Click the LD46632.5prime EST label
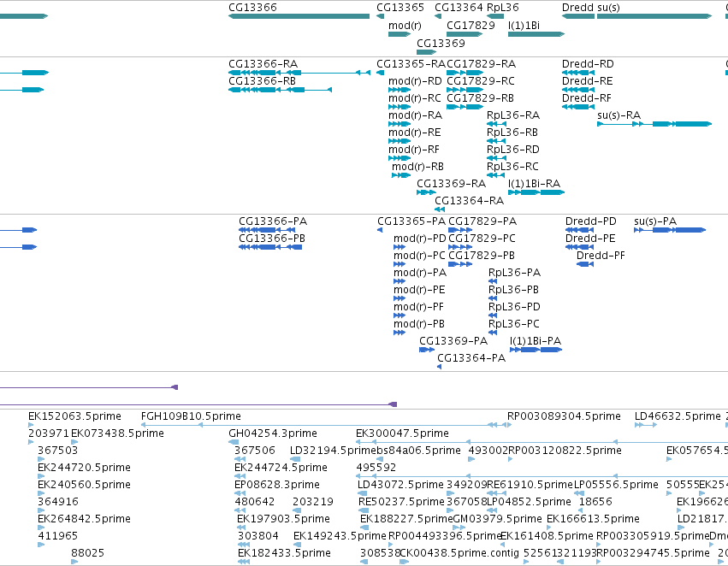The height and width of the screenshot is (566, 728). tap(678, 416)
